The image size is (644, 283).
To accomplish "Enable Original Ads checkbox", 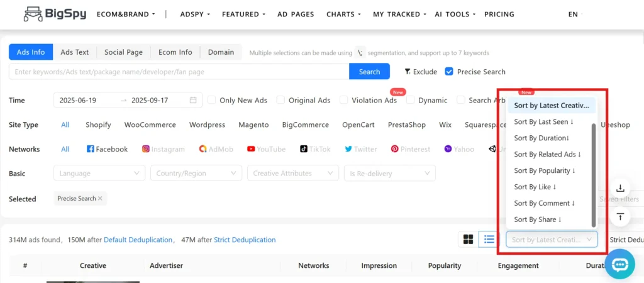I will 280,100.
